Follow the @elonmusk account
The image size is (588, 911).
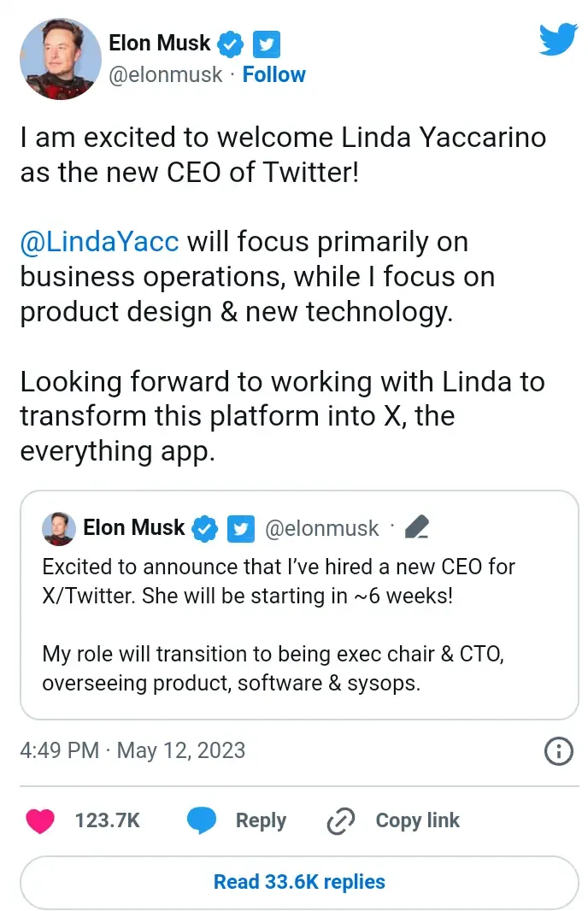(x=273, y=75)
